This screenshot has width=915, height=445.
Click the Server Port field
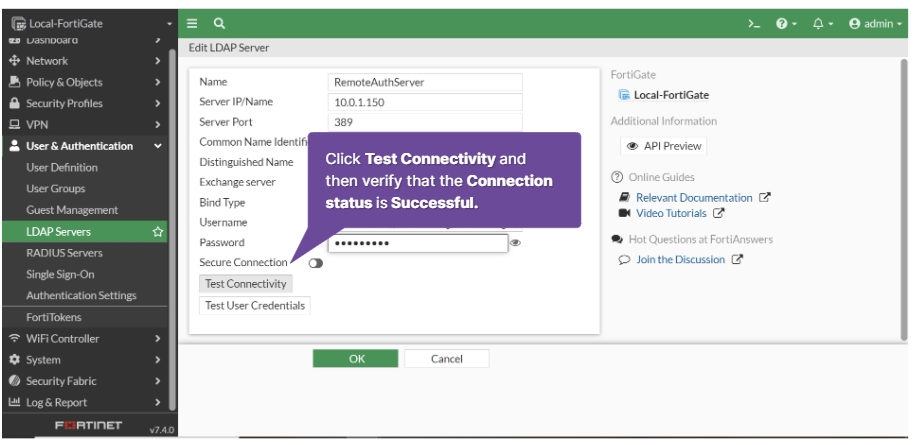point(425,122)
